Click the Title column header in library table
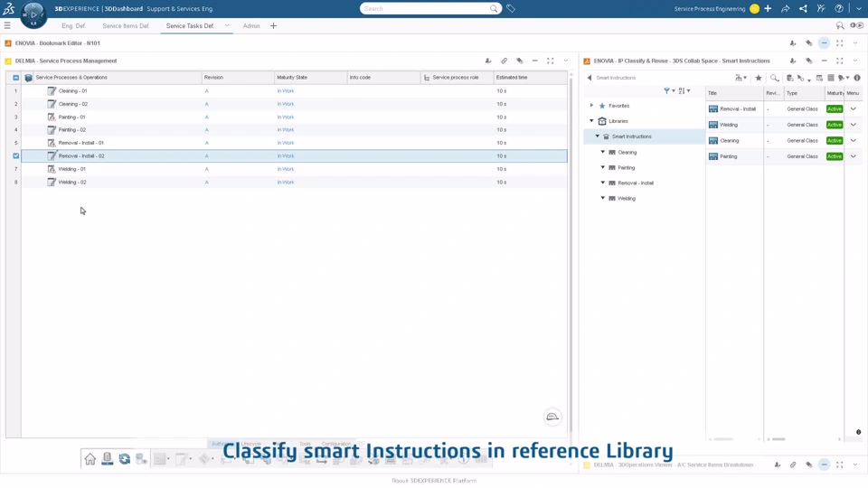 734,93
